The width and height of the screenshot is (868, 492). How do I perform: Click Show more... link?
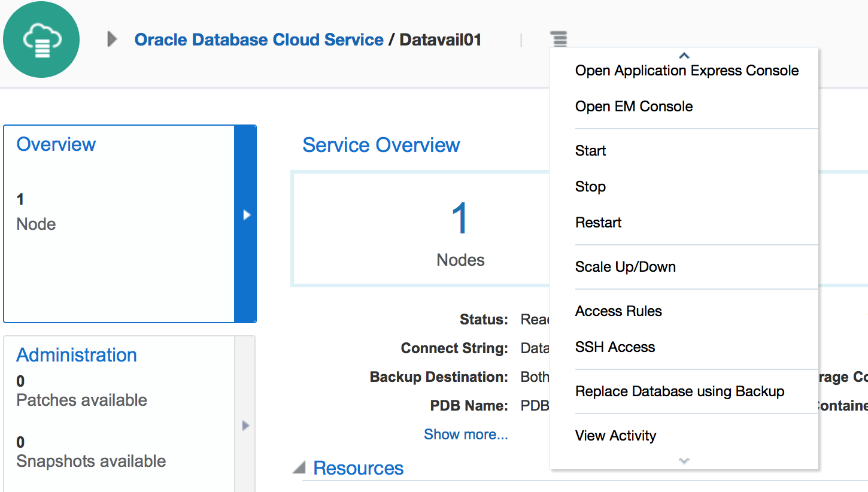466,435
